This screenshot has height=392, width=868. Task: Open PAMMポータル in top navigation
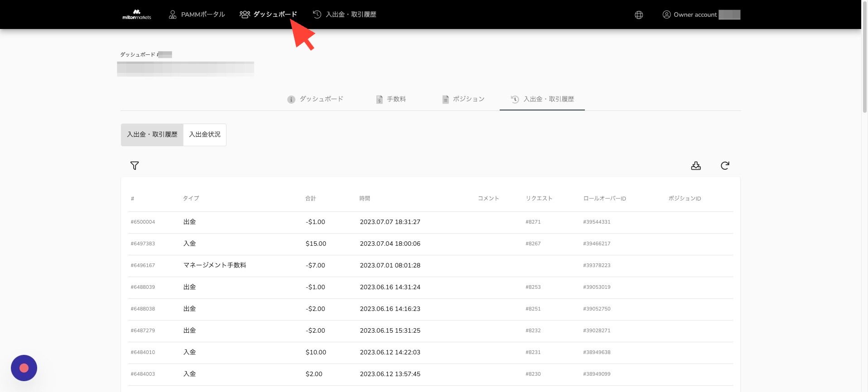(197, 14)
